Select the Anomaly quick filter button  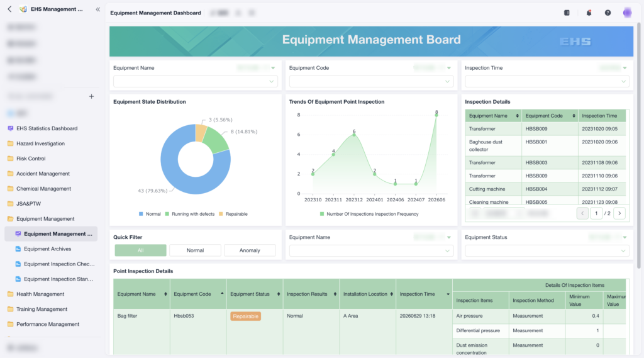click(250, 250)
